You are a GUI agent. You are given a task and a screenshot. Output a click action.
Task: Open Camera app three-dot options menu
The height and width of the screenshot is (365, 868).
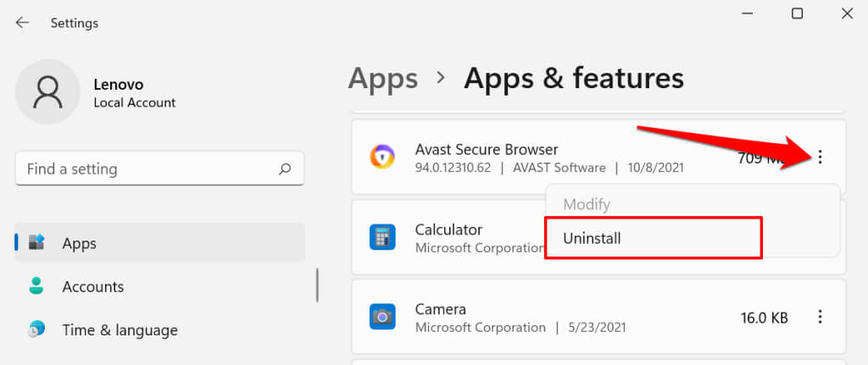coord(820,317)
